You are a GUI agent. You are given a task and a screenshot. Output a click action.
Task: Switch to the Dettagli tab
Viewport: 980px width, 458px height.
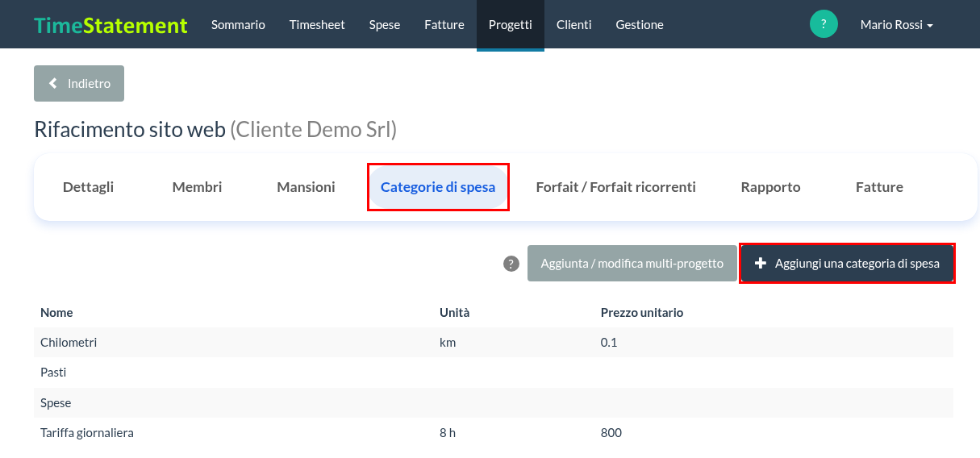88,187
